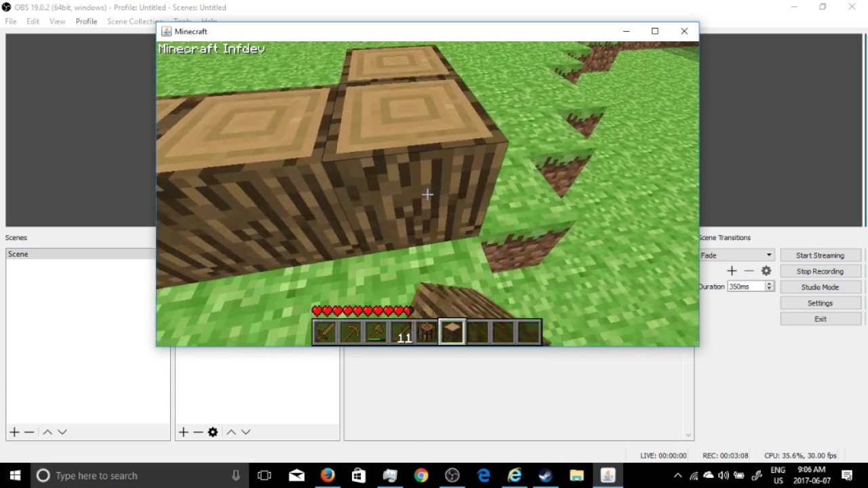Open network status in the system tray
This screenshot has height=488, width=868.
(694, 475)
